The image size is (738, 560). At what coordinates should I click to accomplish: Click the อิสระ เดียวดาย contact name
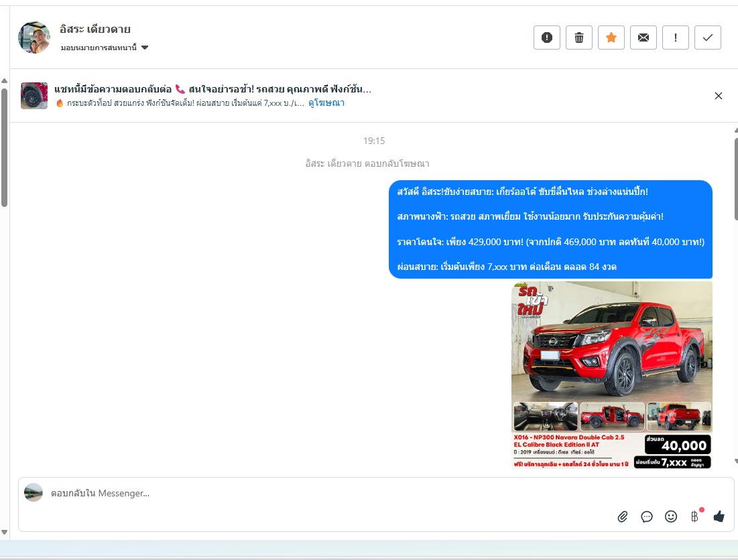[x=95, y=29]
